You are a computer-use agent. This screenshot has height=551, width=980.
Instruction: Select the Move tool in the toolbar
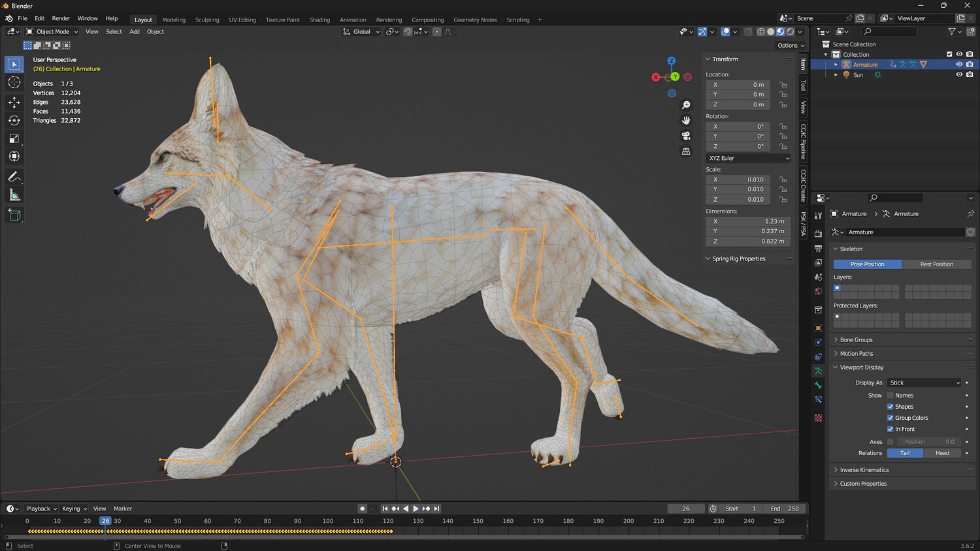click(x=14, y=102)
